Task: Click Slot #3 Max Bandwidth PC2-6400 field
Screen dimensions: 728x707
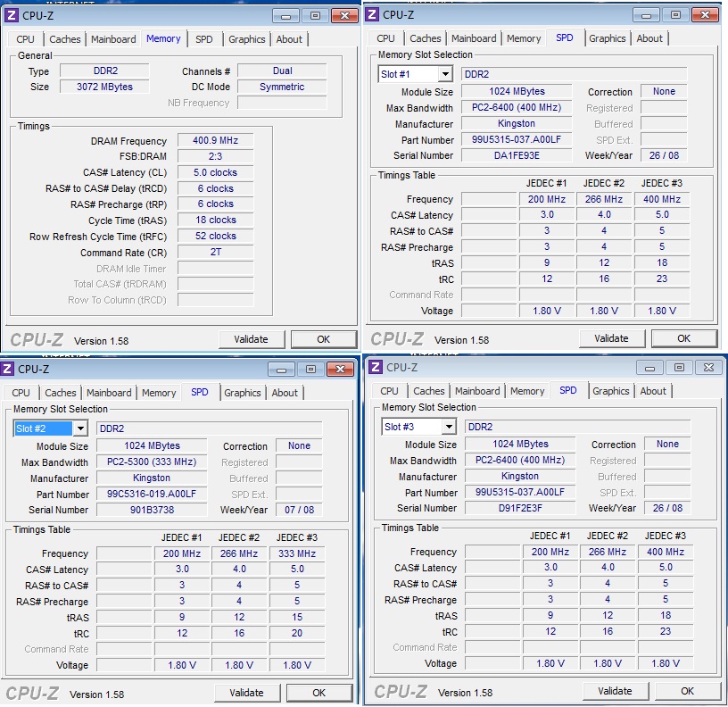Action: [x=520, y=461]
